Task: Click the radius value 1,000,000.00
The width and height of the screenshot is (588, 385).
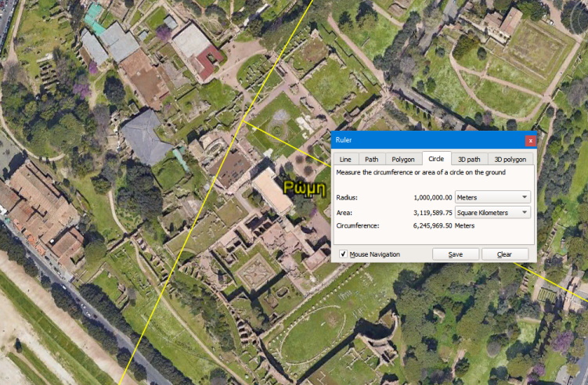Action: [433, 197]
